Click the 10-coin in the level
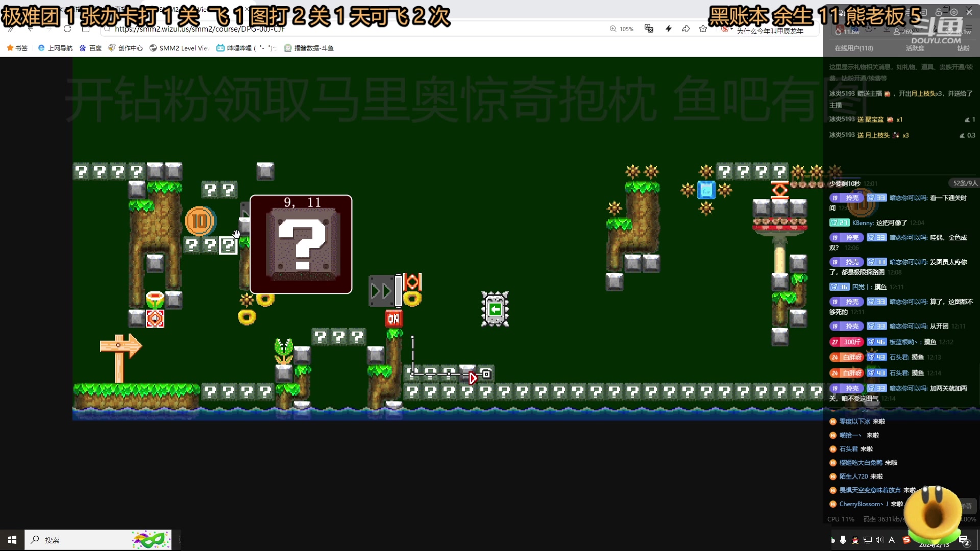 [200, 221]
